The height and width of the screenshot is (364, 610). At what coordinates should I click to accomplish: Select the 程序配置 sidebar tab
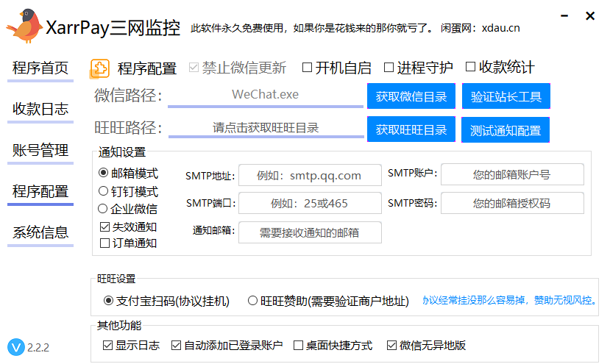40,191
